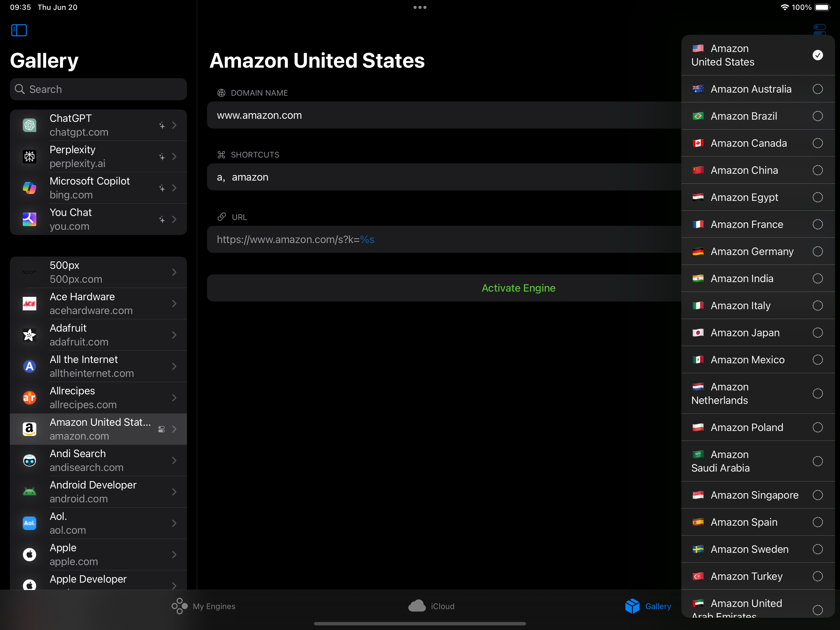Click the Android Developer robot icon

pos(30,492)
